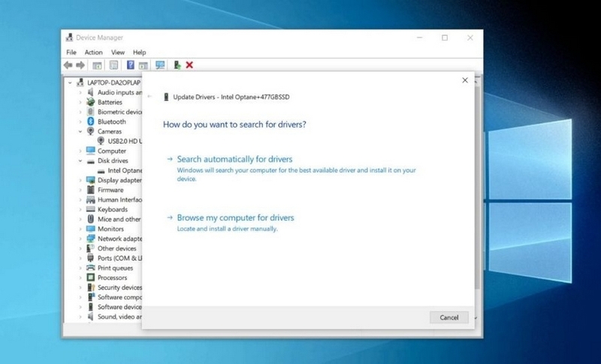Image resolution: width=601 pixels, height=364 pixels.
Task: Select the Security devices icon
Action: (x=90, y=287)
